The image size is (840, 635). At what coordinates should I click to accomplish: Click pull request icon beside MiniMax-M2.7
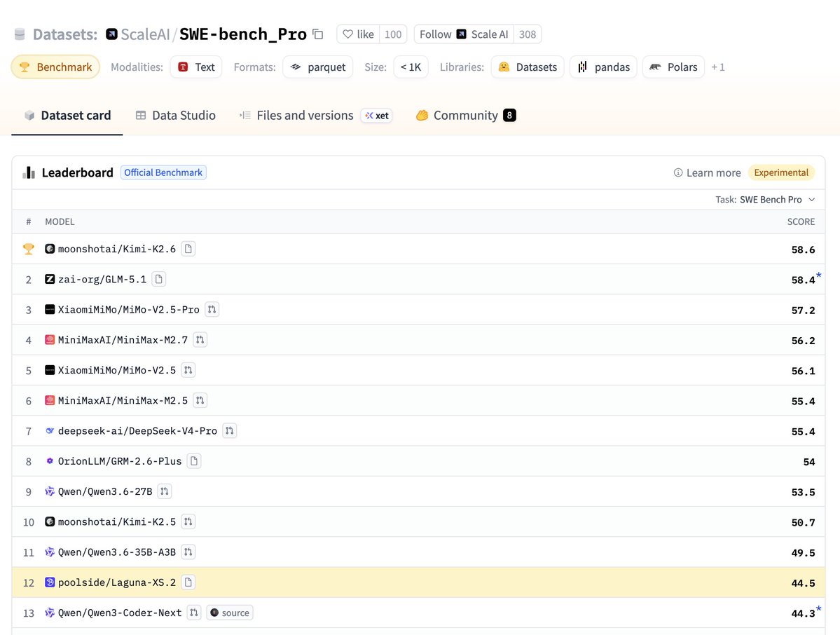tap(200, 340)
